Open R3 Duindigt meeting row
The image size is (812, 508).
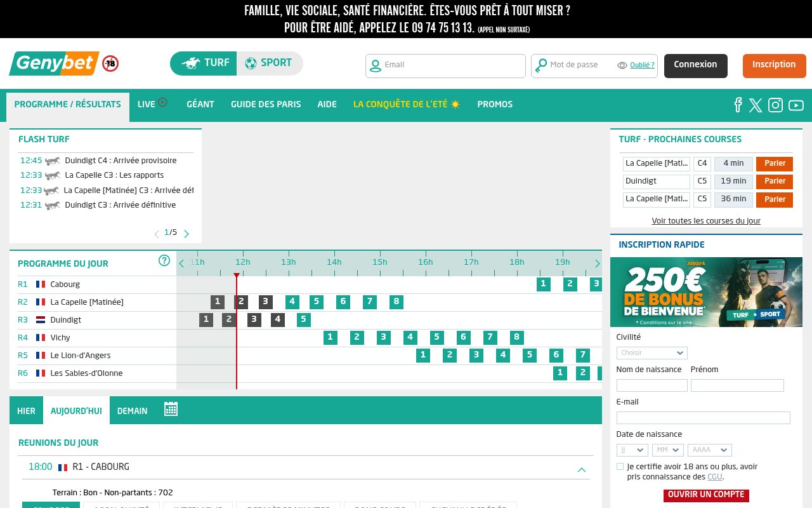(93, 319)
